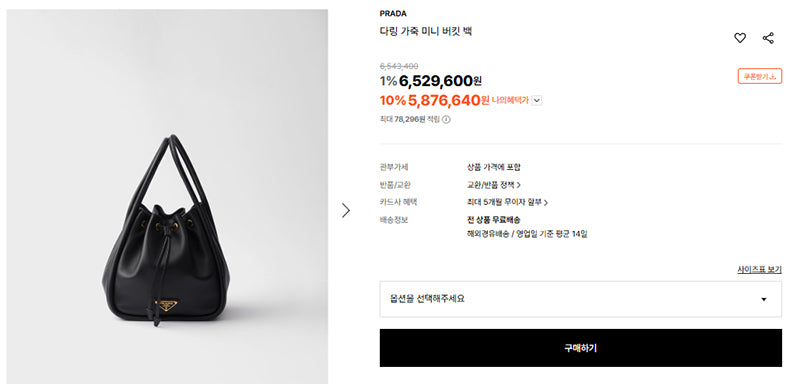Expand the 나의혜택가 chevron box
The width and height of the screenshot is (800, 384).
click(x=537, y=100)
